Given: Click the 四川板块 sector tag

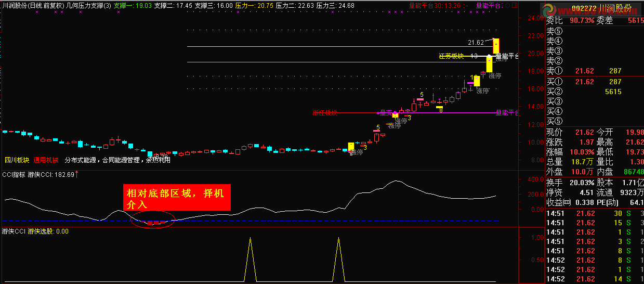Looking at the screenshot, I should (17, 160).
